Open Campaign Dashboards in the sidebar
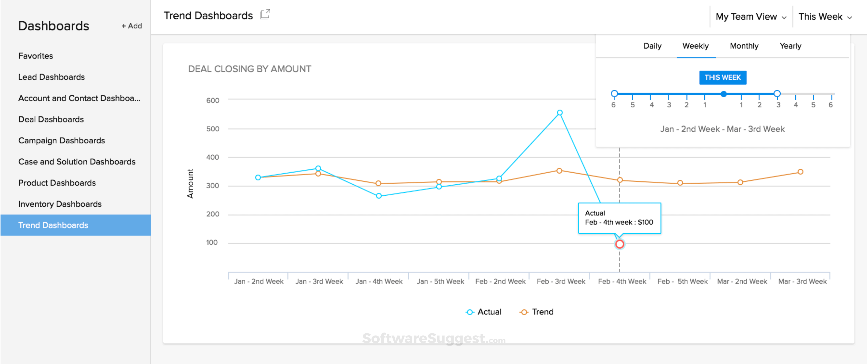The height and width of the screenshot is (364, 868). pyautogui.click(x=62, y=141)
